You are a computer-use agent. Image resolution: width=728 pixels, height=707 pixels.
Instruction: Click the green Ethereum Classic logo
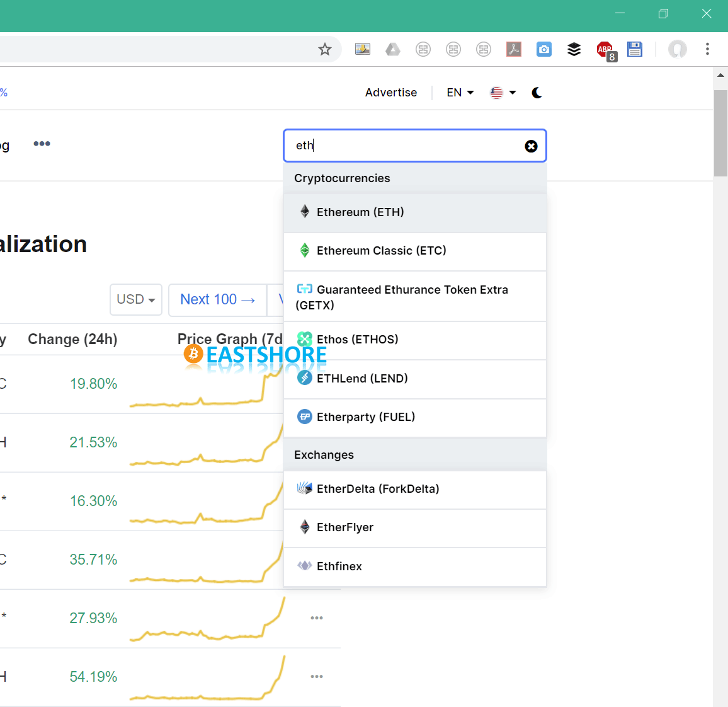pyautogui.click(x=305, y=250)
